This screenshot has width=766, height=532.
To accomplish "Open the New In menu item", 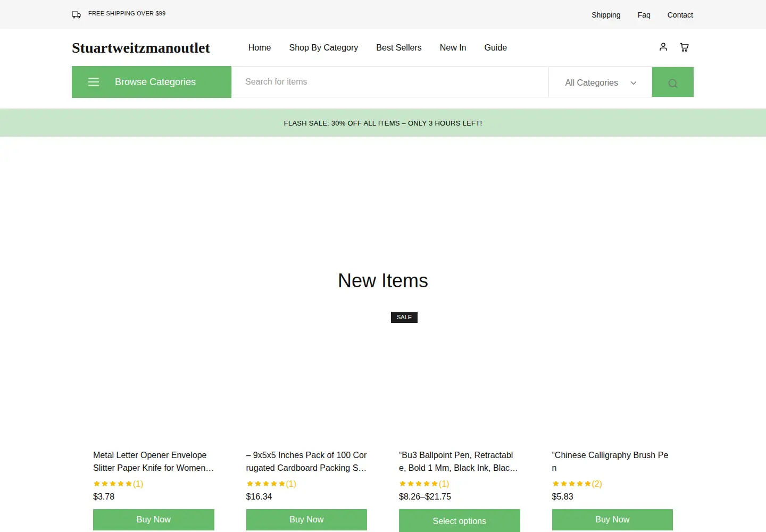I will [453, 48].
